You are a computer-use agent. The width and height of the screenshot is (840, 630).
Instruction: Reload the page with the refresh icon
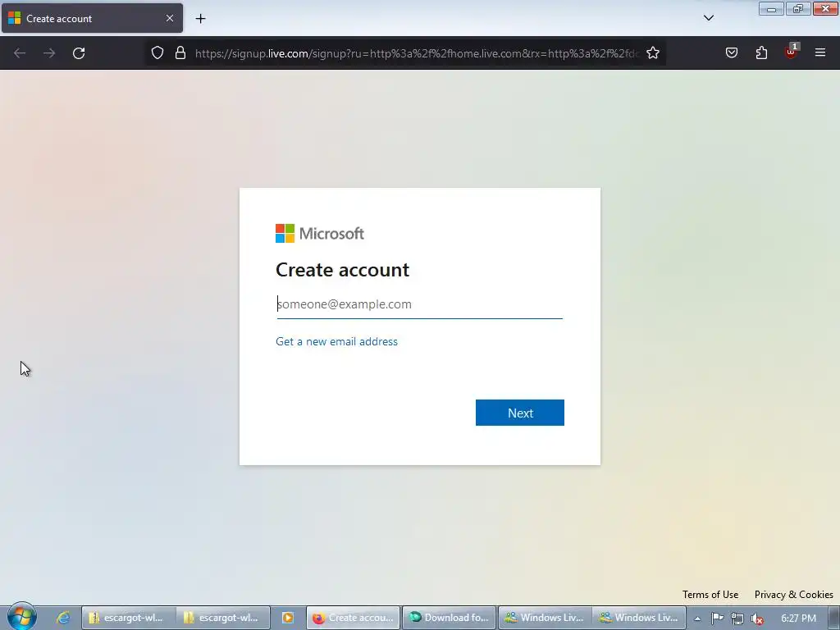(79, 53)
